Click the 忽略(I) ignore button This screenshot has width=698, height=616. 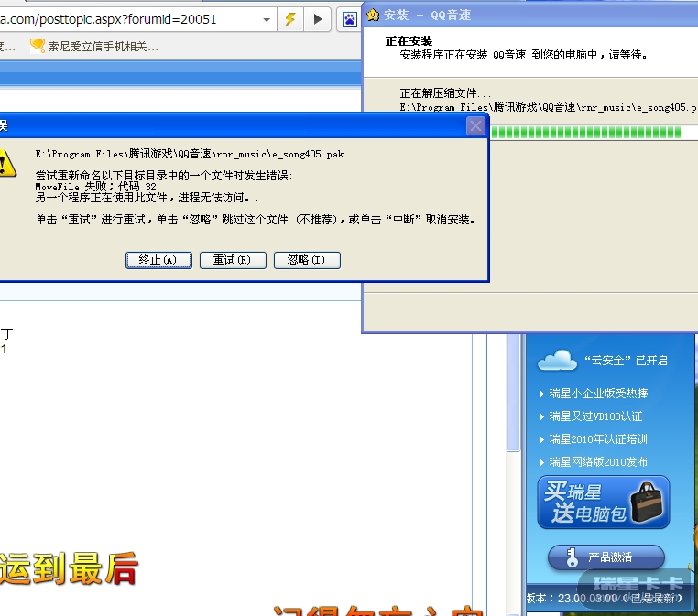(307, 260)
